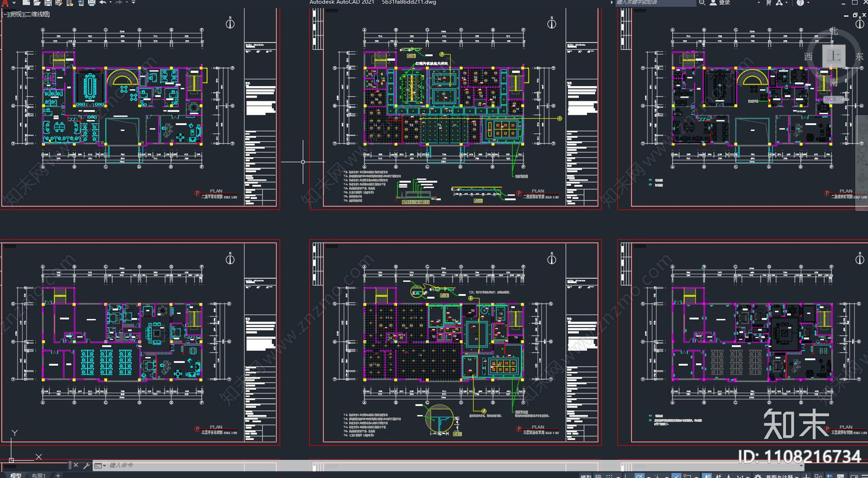This screenshot has width=868, height=478.
Task: Plot the drawing with the printer icon
Action: point(91,3)
